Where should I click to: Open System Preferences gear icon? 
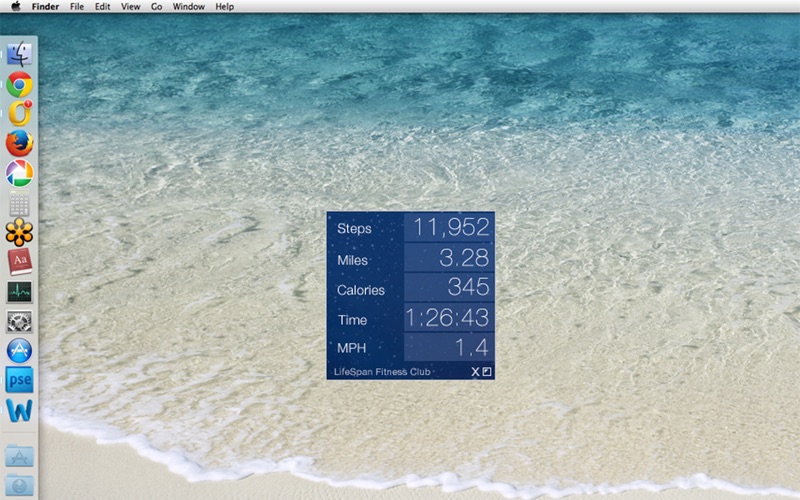tap(19, 322)
